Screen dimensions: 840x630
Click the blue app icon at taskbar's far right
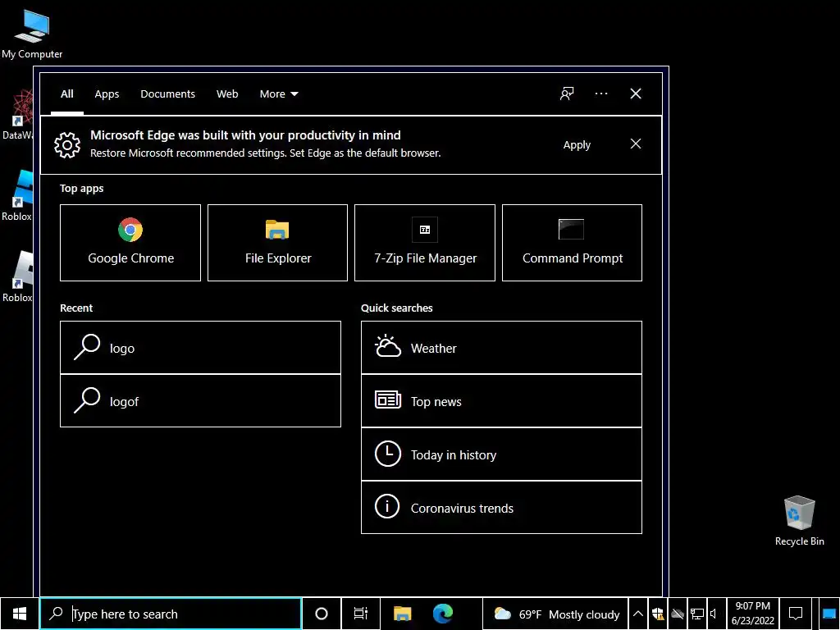829,614
